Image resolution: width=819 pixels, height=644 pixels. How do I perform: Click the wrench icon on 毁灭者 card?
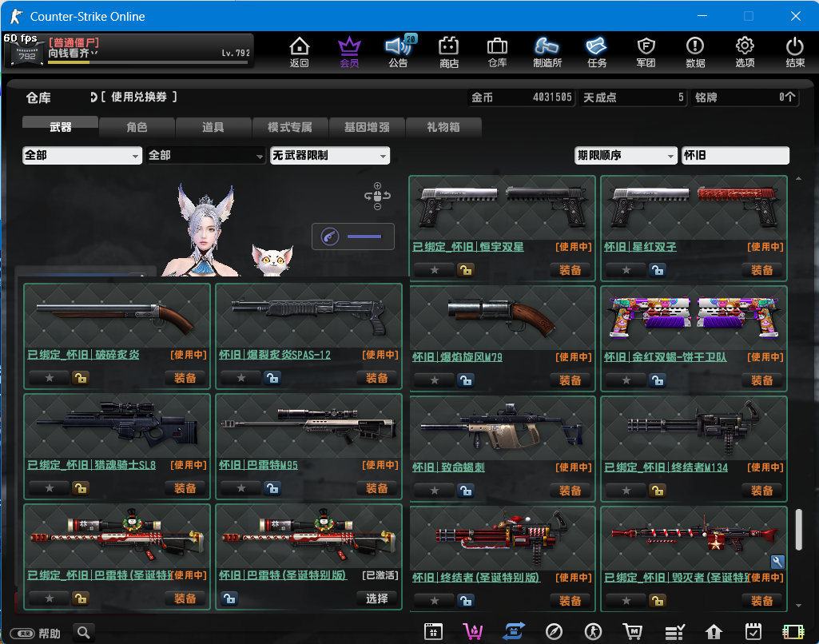coord(777,562)
